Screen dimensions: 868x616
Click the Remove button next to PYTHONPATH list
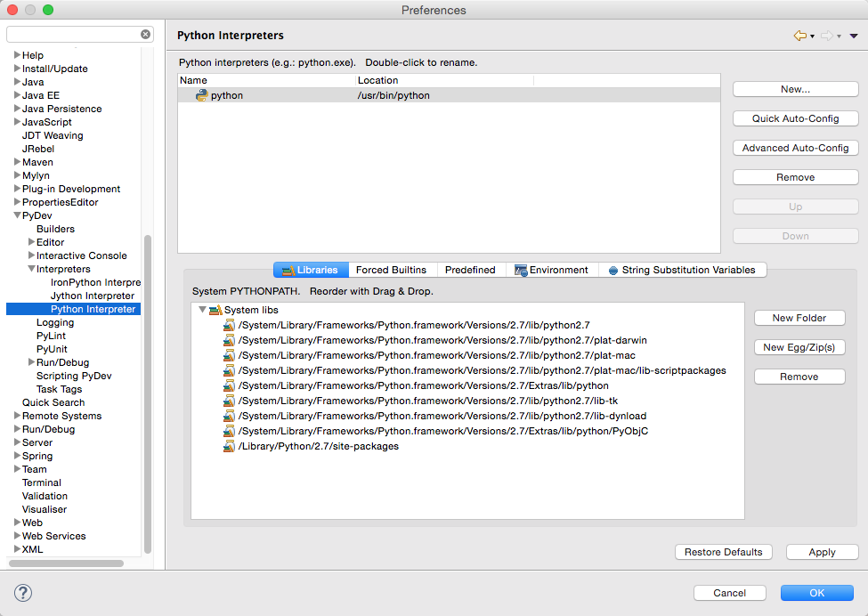point(799,377)
